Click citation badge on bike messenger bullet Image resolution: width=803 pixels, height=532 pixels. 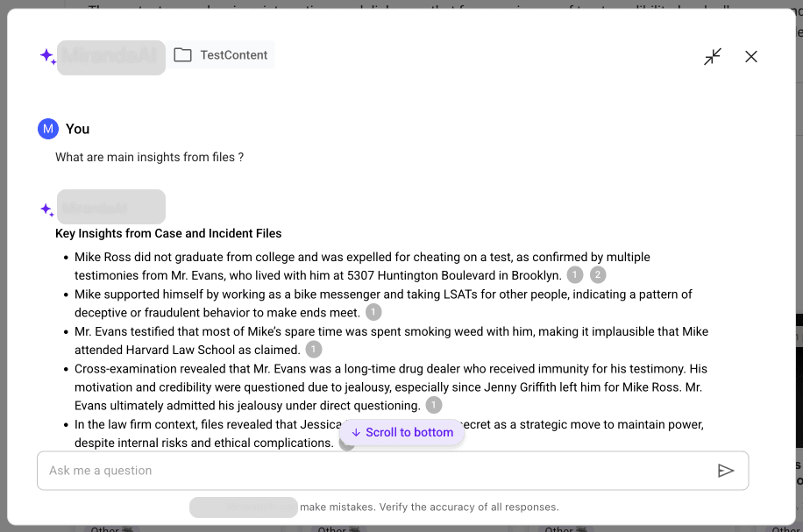pos(373,312)
